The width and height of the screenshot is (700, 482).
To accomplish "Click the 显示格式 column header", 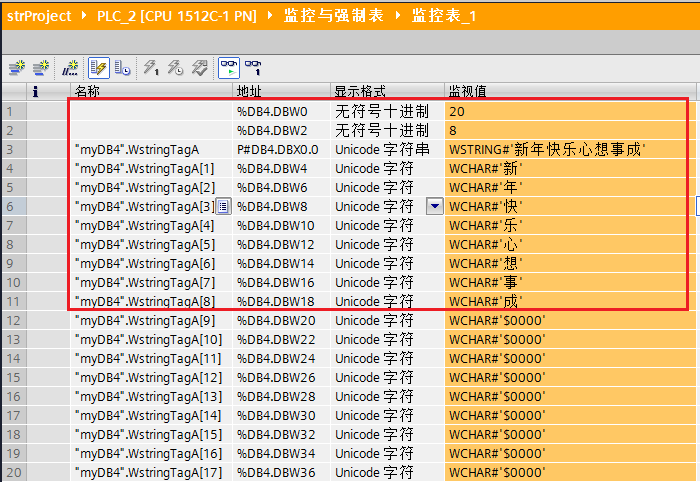I will pyautogui.click(x=388, y=91).
